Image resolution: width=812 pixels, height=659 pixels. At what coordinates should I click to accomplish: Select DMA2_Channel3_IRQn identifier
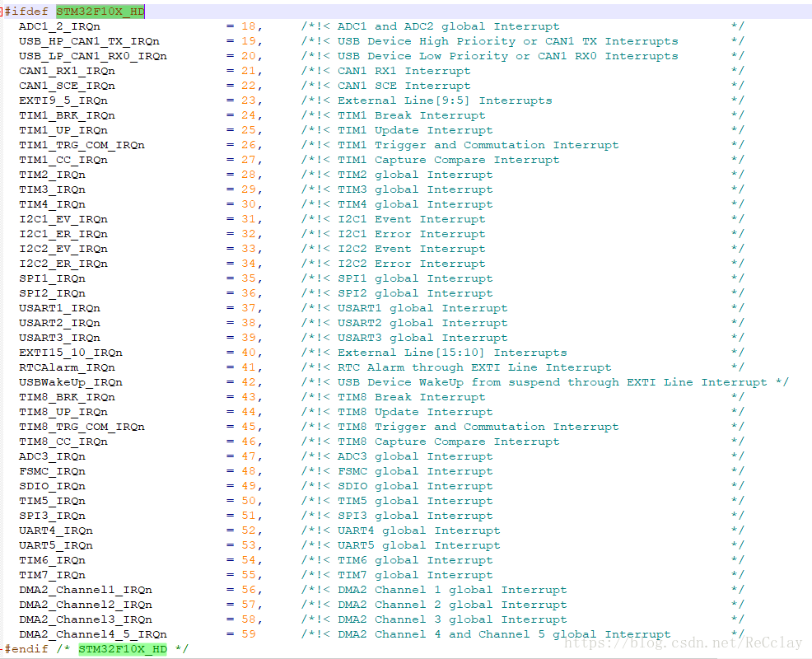click(86, 619)
